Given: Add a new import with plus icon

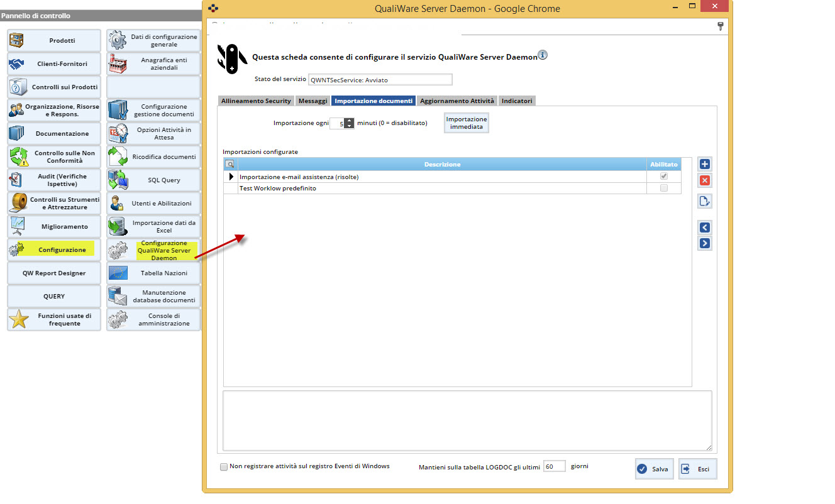Looking at the screenshot, I should tap(705, 164).
